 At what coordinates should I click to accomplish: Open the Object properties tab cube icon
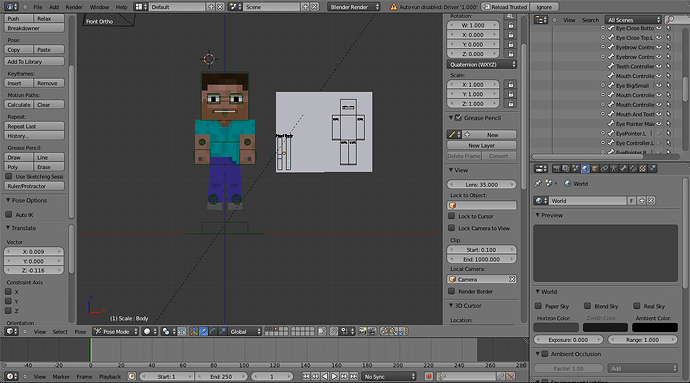click(595, 169)
